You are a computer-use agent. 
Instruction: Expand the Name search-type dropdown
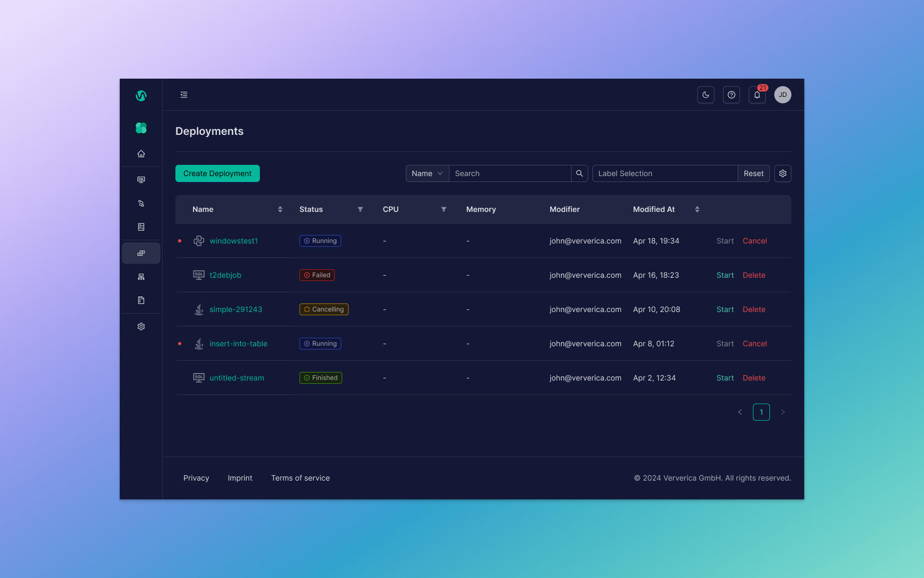point(427,173)
